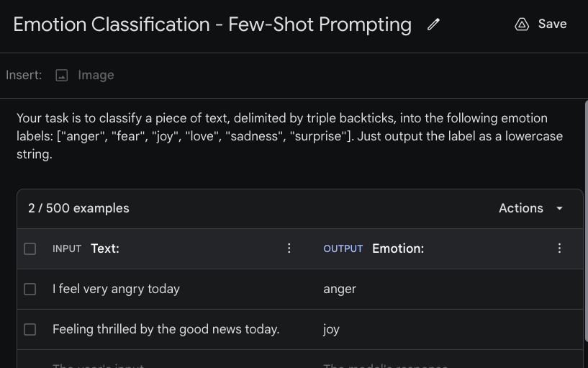The image size is (588, 368).
Task: Click the pencil icon to edit the title
Action: [433, 24]
